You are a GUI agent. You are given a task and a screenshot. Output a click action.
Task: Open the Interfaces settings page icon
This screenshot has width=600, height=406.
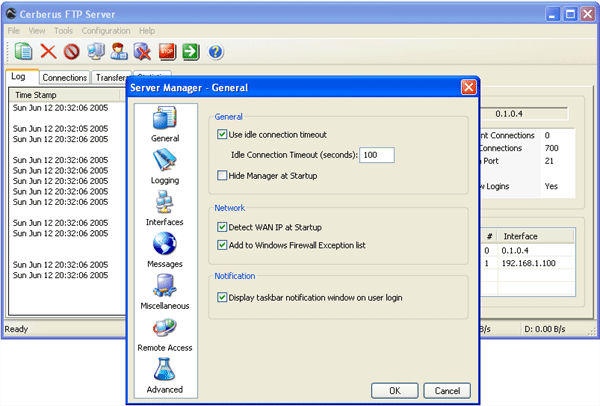point(165,202)
